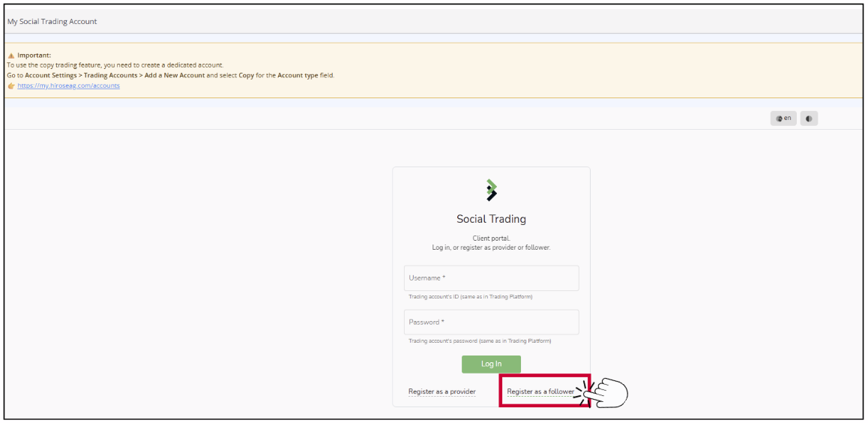Click the warning triangle icon beside Important

pyautogui.click(x=11, y=55)
